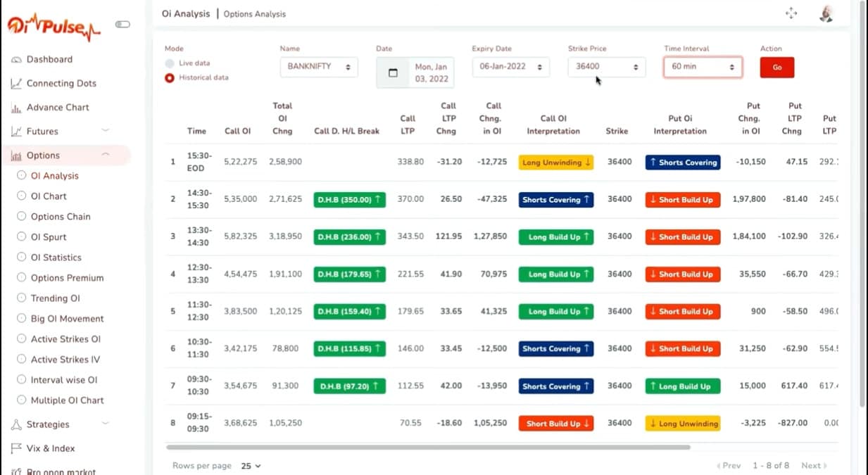868x475 pixels.
Task: Change the Time Interval from 60 min
Action: (x=703, y=67)
